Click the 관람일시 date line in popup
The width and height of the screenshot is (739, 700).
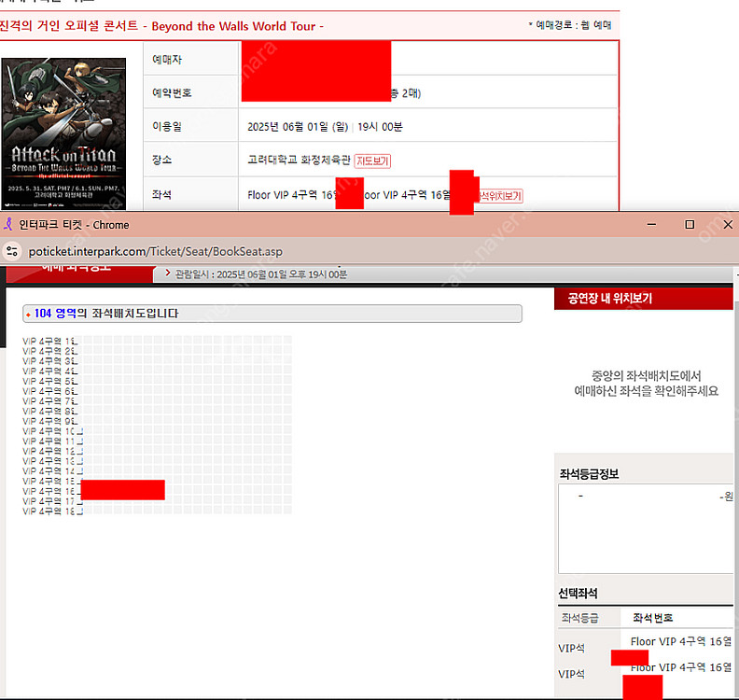click(261, 274)
